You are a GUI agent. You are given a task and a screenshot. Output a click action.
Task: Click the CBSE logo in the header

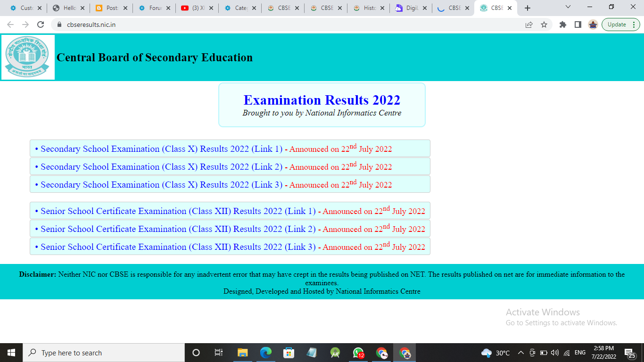pyautogui.click(x=28, y=57)
